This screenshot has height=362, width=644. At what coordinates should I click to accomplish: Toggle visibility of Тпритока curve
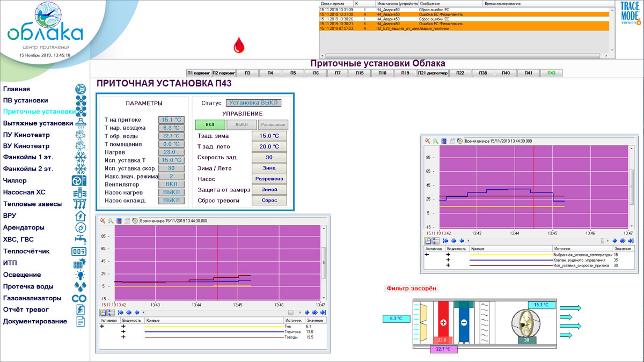click(123, 332)
